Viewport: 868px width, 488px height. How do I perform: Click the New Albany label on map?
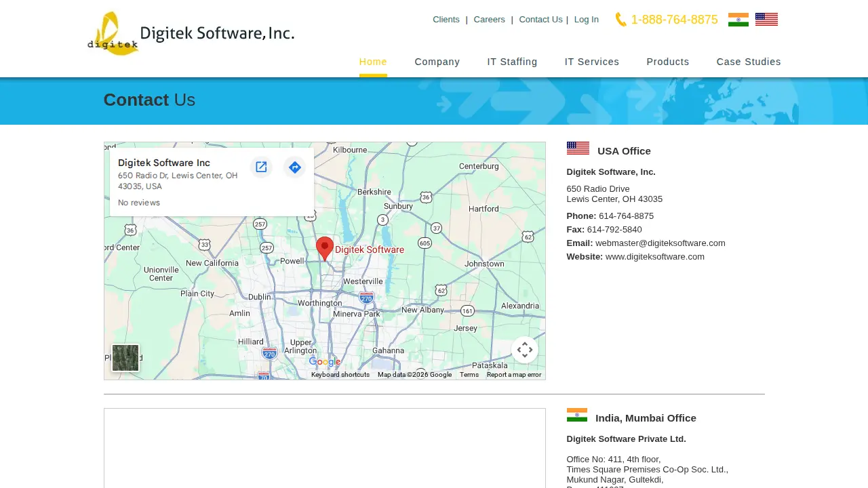423,310
